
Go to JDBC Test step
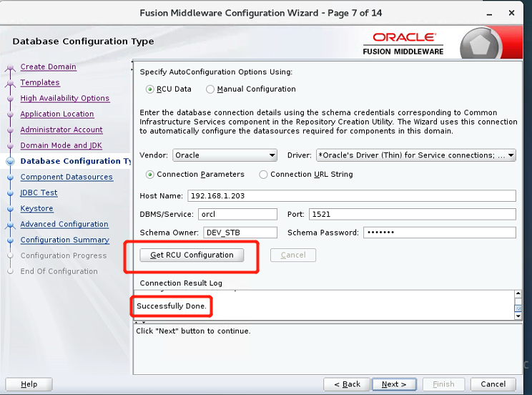(39, 192)
